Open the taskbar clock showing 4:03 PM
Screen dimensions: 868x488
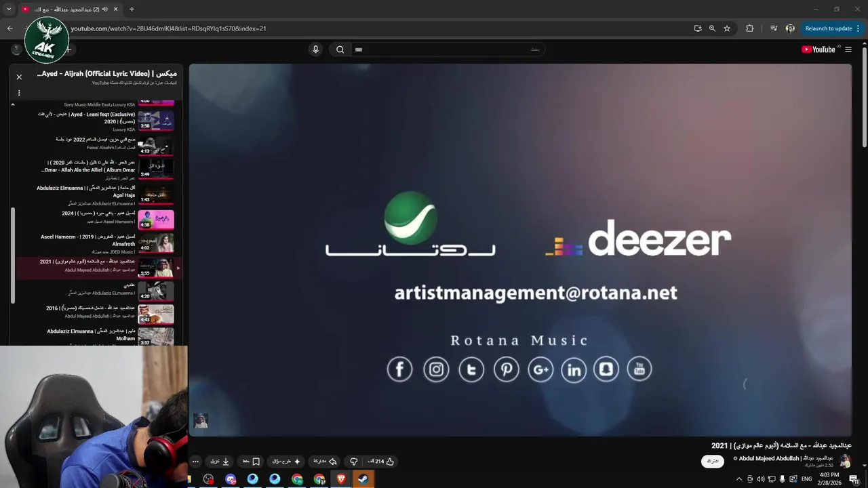tap(829, 479)
